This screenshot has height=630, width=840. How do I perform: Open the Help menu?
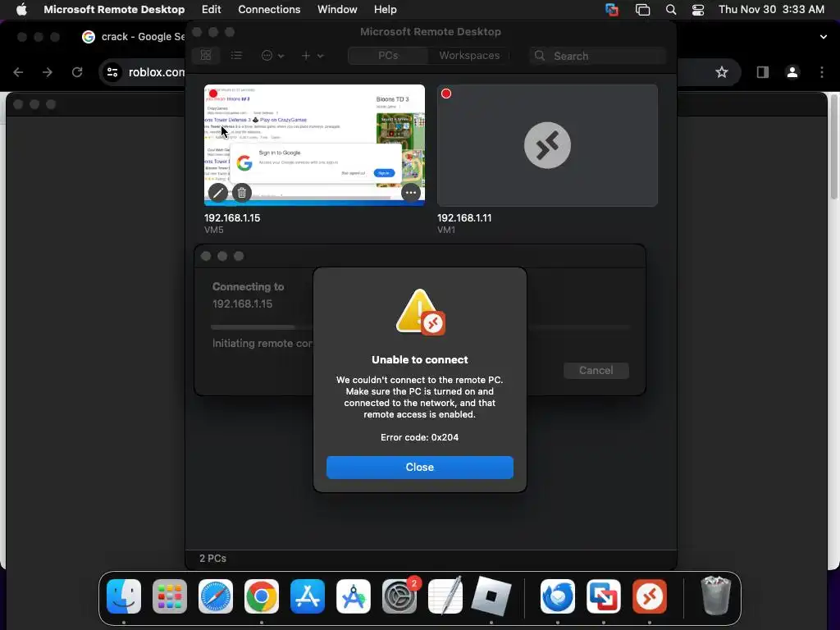click(385, 10)
